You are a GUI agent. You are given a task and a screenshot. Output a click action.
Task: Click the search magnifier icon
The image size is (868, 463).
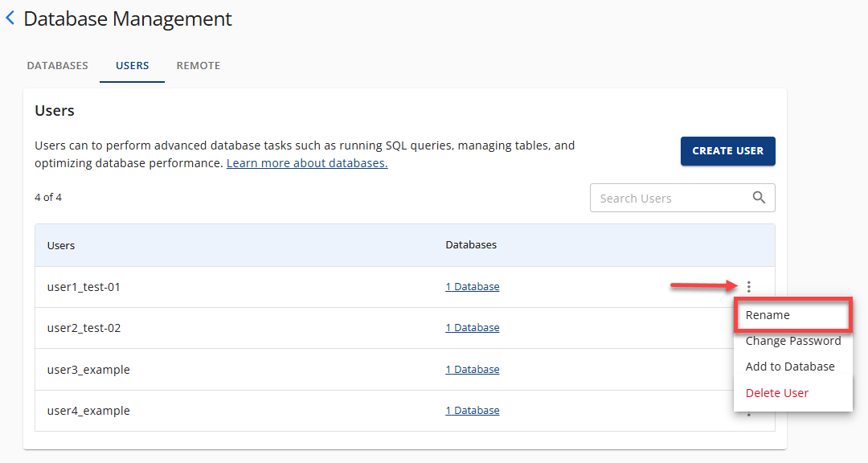click(x=759, y=197)
